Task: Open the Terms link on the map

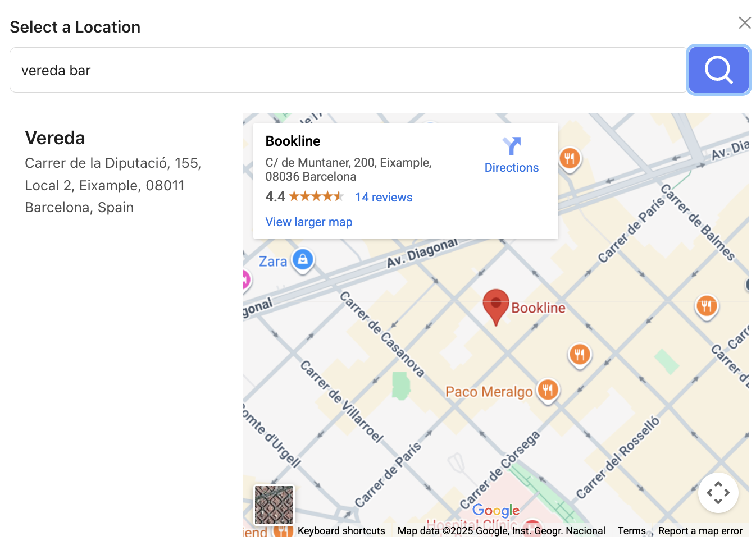Action: click(631, 531)
